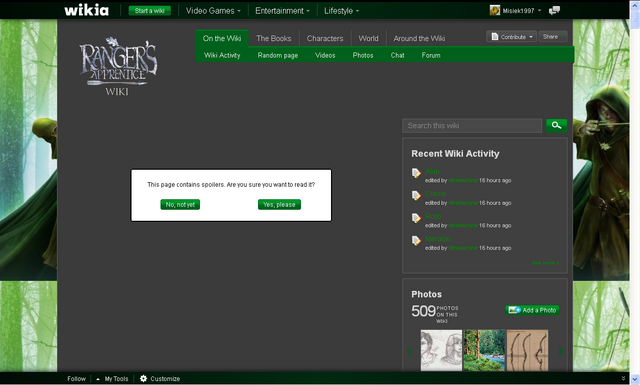Click the edit icon beside Rollo
This screenshot has width=640, height=385.
pyautogui.click(x=416, y=218)
